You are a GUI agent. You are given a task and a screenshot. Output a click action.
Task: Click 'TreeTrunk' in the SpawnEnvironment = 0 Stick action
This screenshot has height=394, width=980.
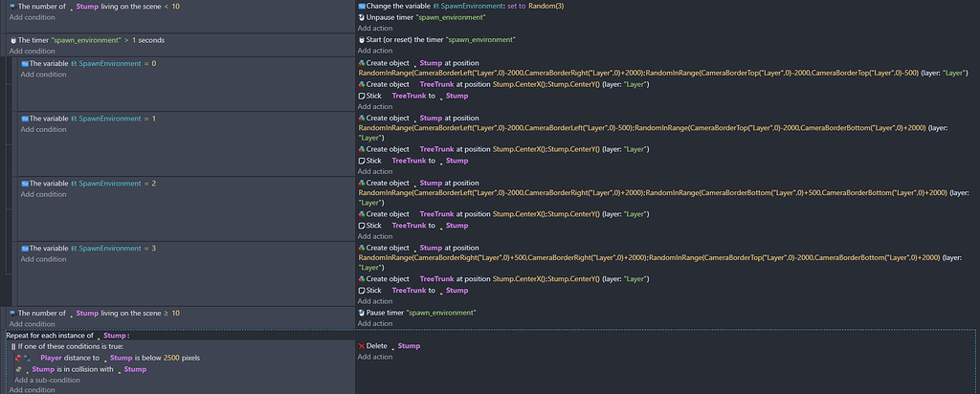(x=408, y=97)
